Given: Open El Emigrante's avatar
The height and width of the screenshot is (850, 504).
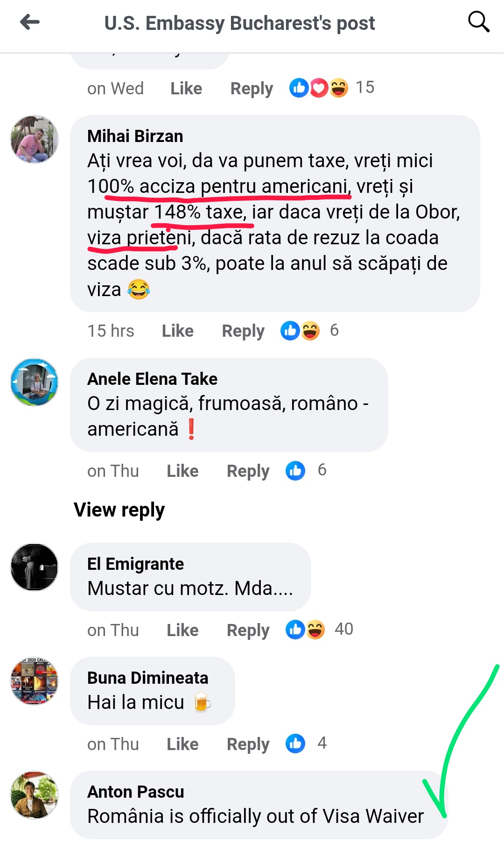Looking at the screenshot, I should tap(35, 567).
